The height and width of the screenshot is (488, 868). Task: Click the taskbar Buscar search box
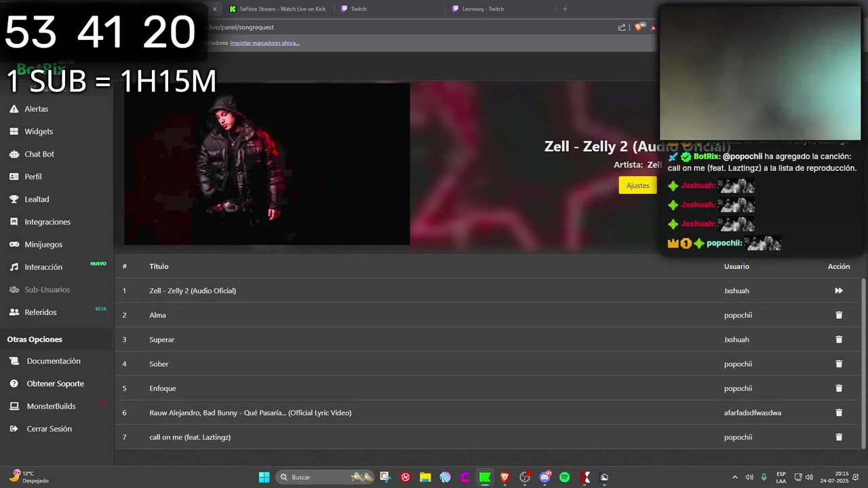pos(325,477)
